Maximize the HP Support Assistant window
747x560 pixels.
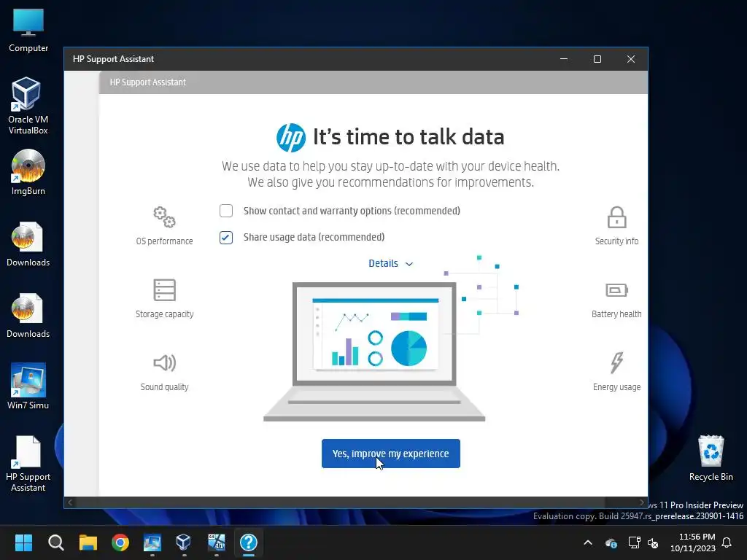point(597,59)
